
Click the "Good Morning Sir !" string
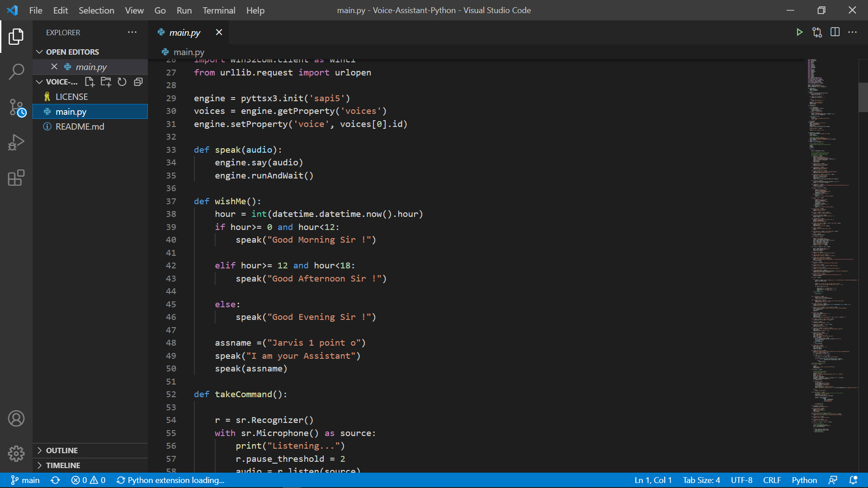tap(319, 239)
